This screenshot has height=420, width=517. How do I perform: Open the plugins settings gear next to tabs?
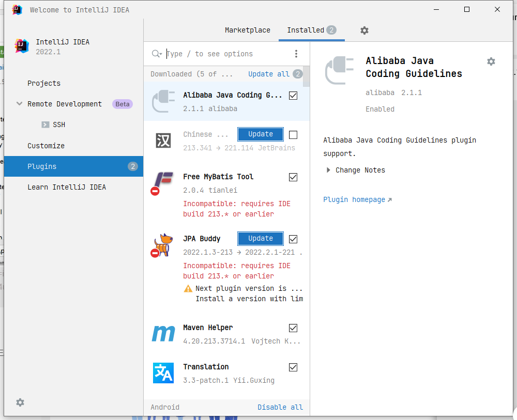[x=364, y=30]
